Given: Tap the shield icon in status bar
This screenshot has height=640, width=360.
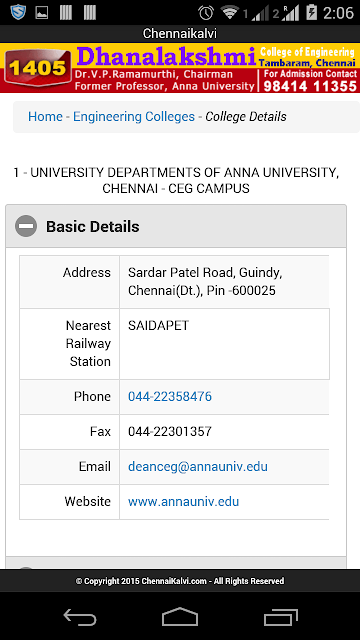Looking at the screenshot, I should coord(18,13).
